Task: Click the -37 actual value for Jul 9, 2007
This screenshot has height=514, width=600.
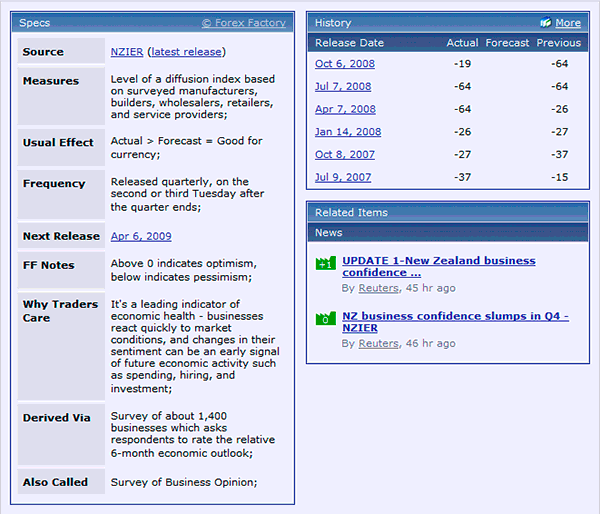Action: [x=462, y=177]
